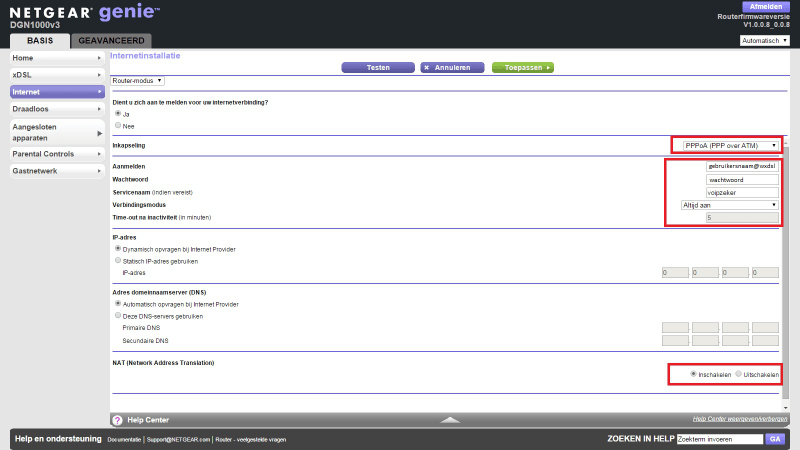
Task: Open the Home menu item
Action: [57, 58]
